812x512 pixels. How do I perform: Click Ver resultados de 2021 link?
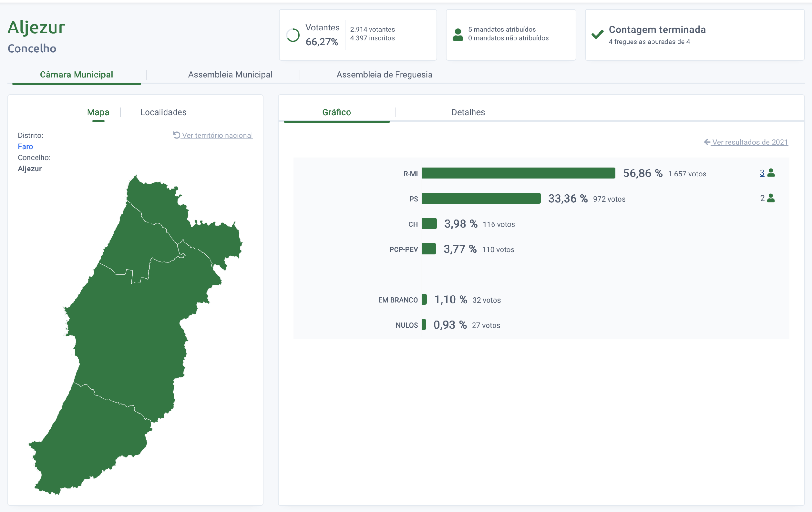point(750,142)
